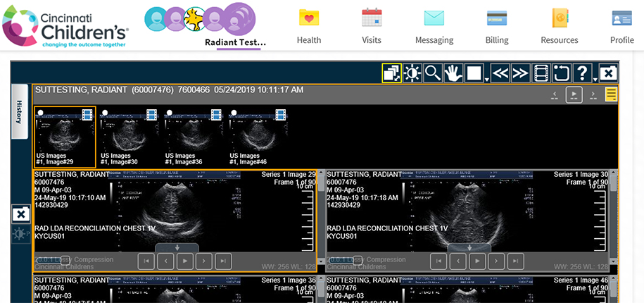Image resolution: width=644 pixels, height=303 pixels.
Task: Reset the view with rotate-arrow icon
Action: coord(562,73)
